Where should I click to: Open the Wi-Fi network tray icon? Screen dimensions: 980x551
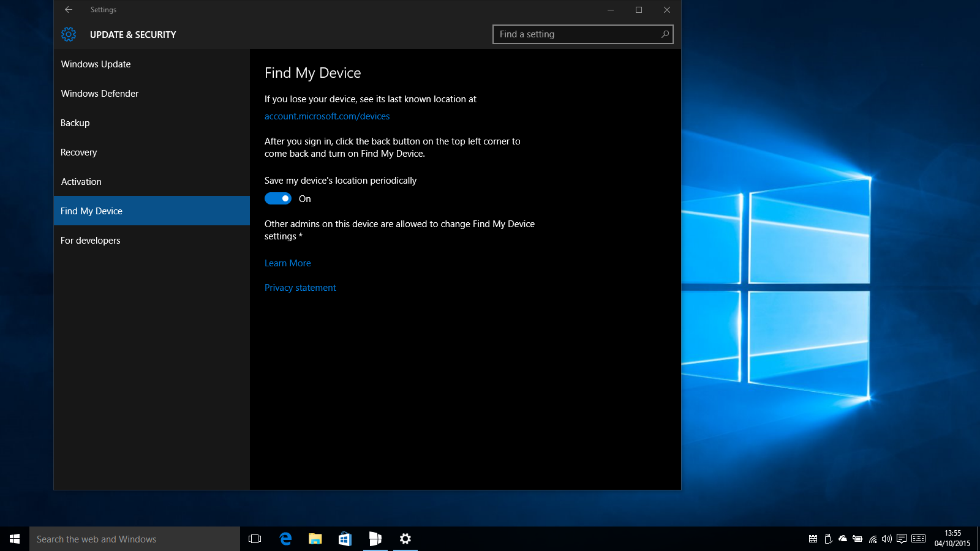click(873, 539)
